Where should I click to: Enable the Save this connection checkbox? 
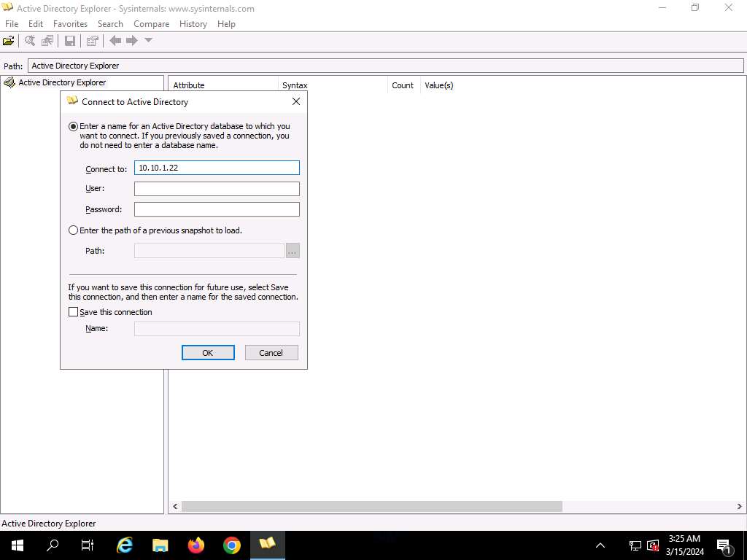[73, 312]
